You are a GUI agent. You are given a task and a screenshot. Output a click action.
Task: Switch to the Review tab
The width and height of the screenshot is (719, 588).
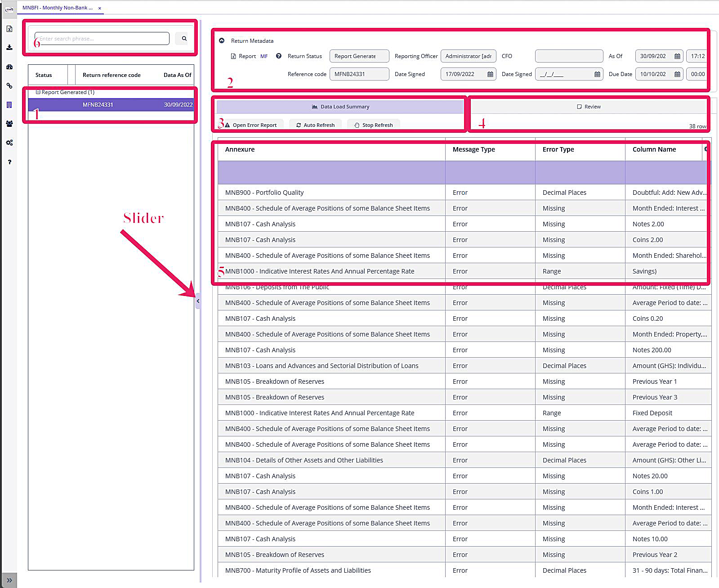589,107
